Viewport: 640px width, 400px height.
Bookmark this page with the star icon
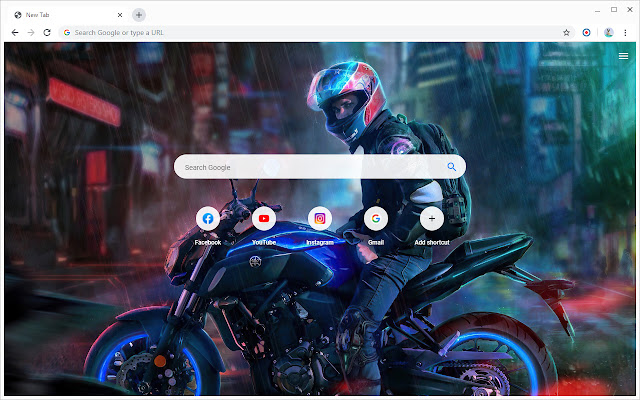[566, 33]
